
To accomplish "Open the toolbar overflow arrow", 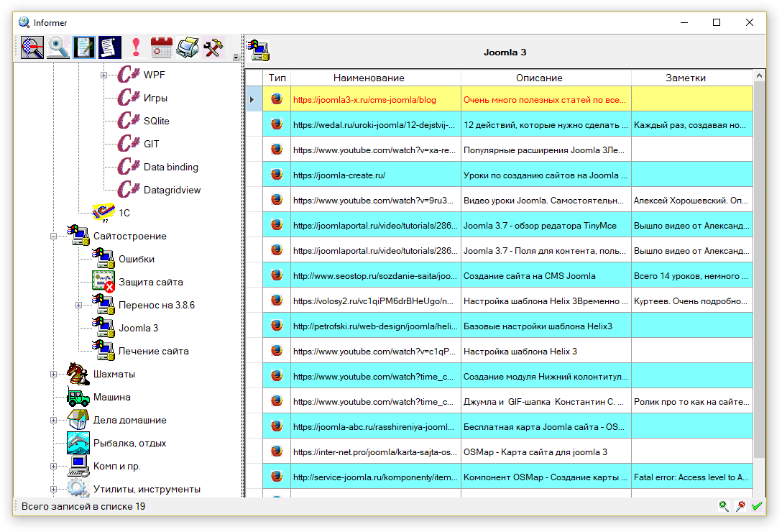I will point(236,58).
